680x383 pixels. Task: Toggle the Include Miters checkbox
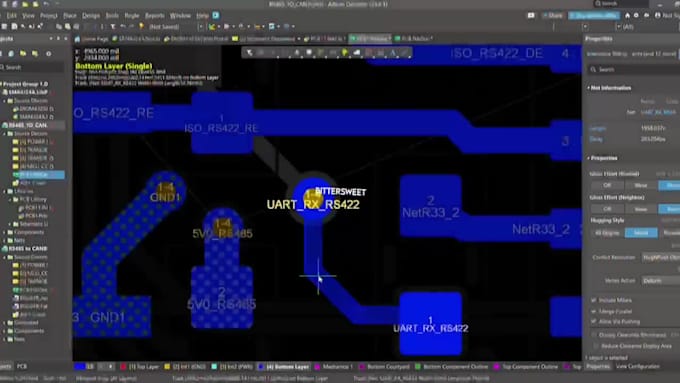[594, 300]
